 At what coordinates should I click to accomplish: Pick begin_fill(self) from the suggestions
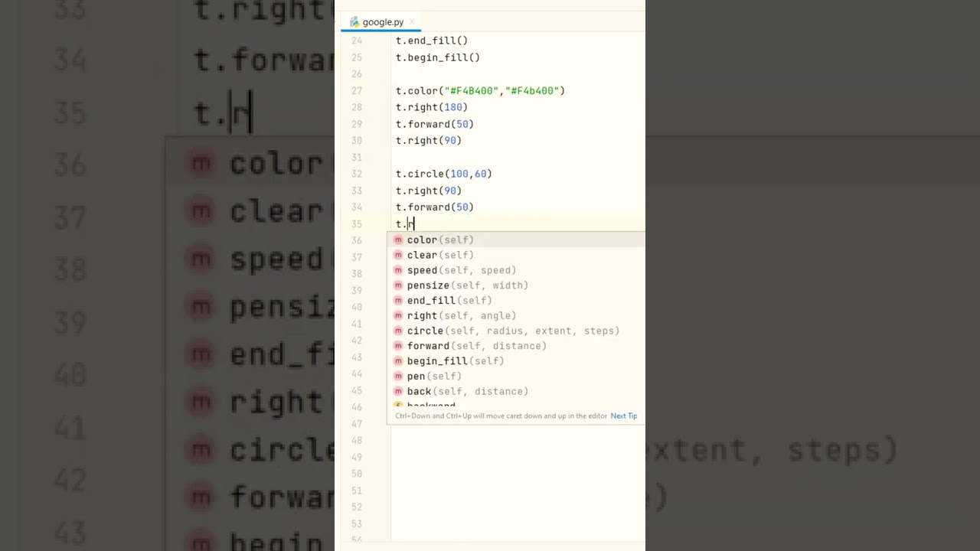pos(455,361)
